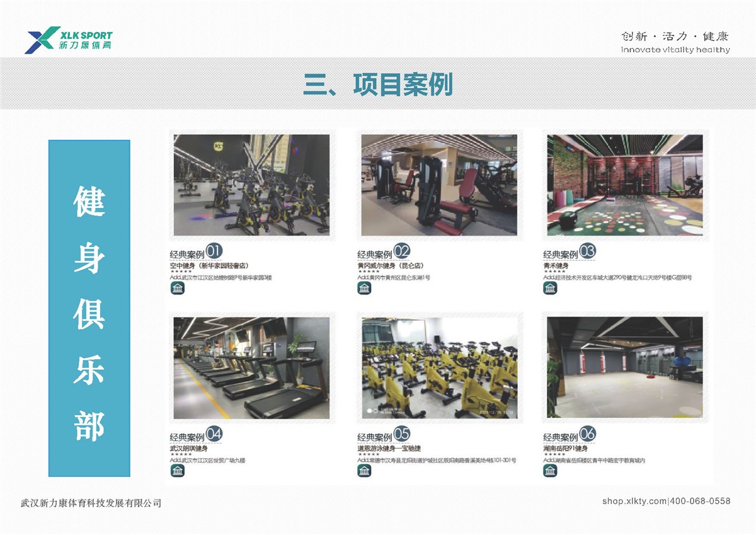Click the 武汉新力康体育科技发展有限公司 footer text

coord(91,503)
